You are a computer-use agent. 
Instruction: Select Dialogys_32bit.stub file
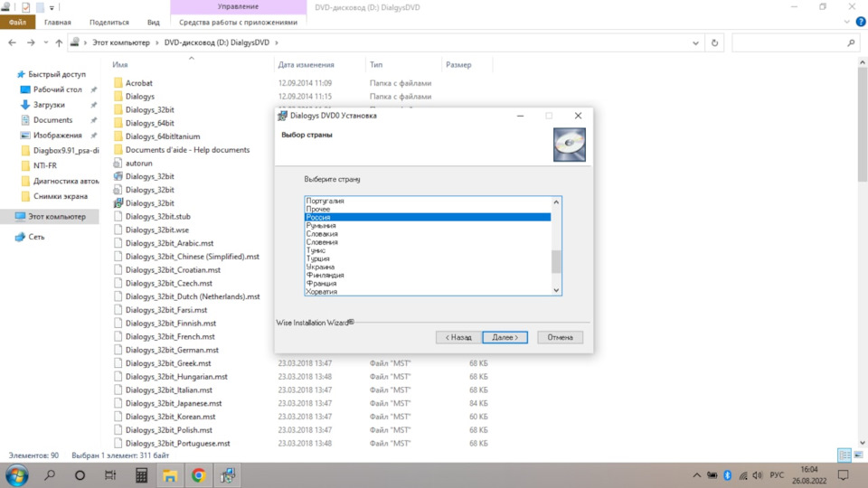157,216
